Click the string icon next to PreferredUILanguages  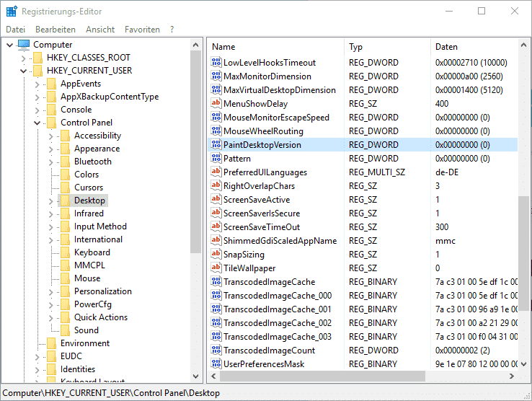click(x=216, y=172)
